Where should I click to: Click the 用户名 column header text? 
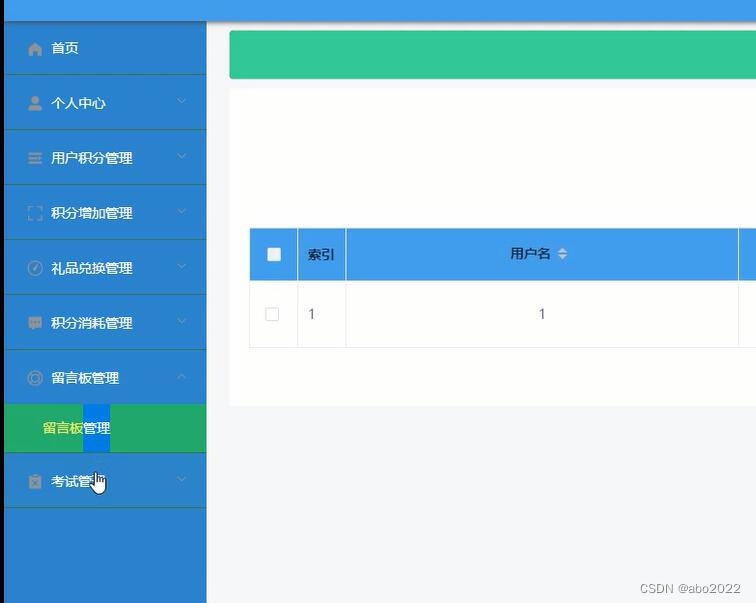click(x=530, y=254)
